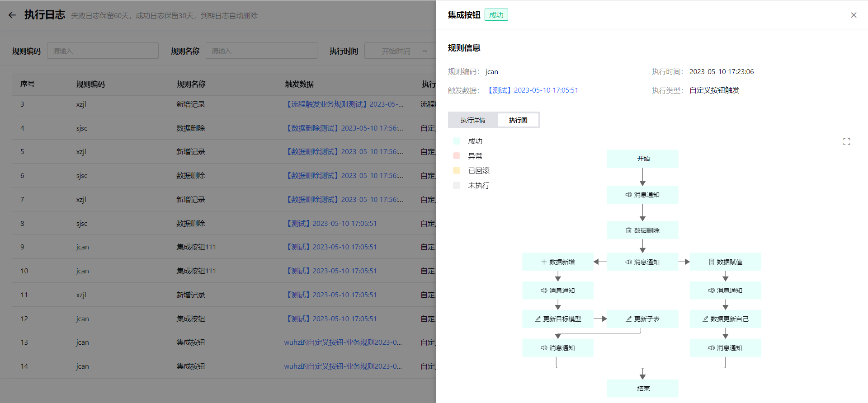Open the wuhz的自定义按钮 link in row 14
The height and width of the screenshot is (403, 868).
point(343,366)
